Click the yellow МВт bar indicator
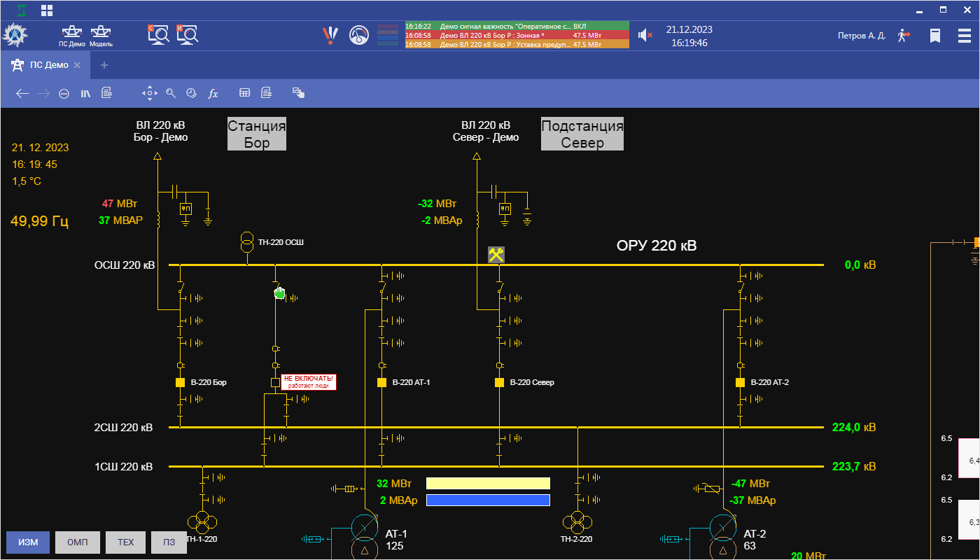 (x=488, y=483)
